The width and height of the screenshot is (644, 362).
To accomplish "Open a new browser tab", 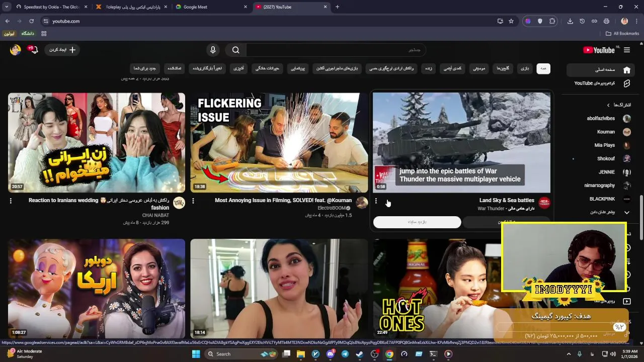I will click(x=337, y=7).
